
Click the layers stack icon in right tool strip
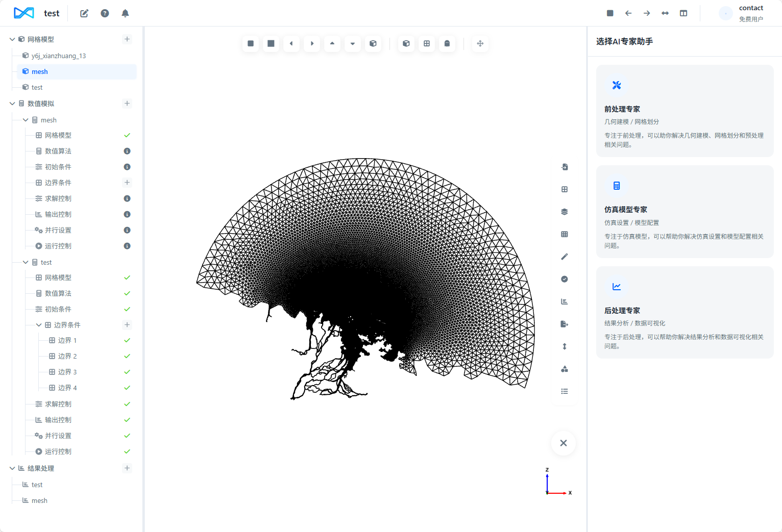[x=564, y=212]
